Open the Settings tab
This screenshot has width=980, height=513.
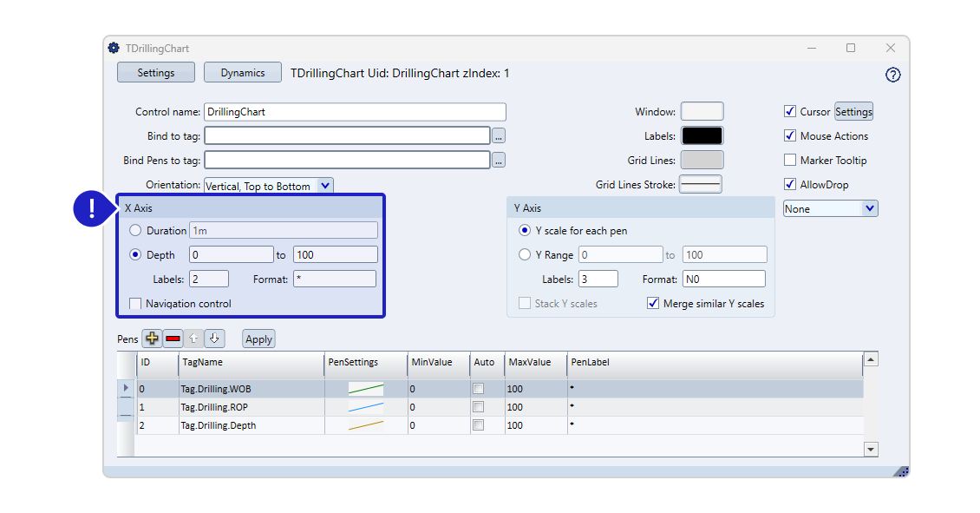pyautogui.click(x=156, y=73)
